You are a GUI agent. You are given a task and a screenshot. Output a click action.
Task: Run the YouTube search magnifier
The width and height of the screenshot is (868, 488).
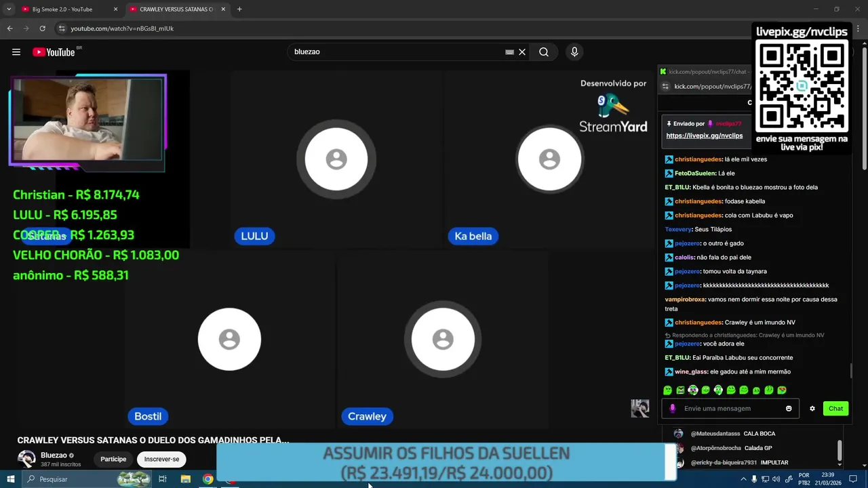click(544, 52)
